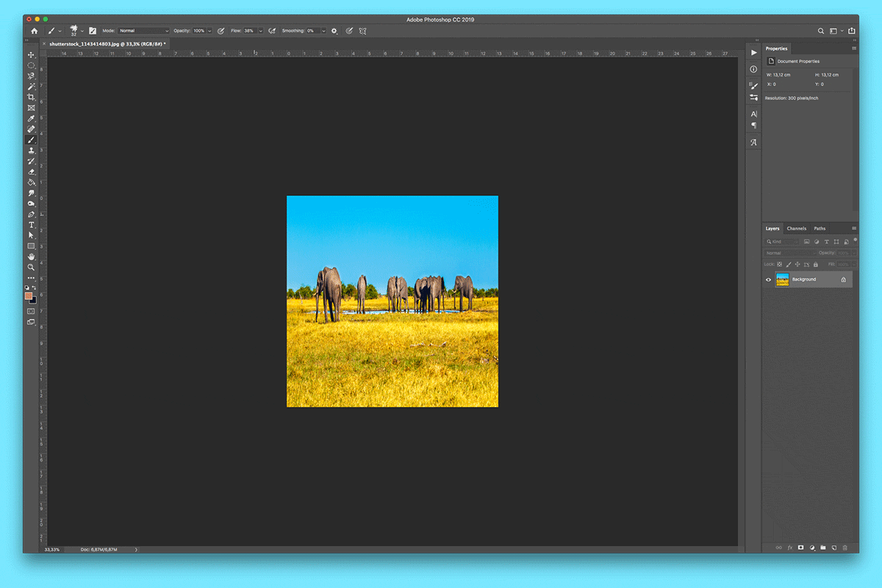Toggle pressure for opacity

(x=220, y=31)
